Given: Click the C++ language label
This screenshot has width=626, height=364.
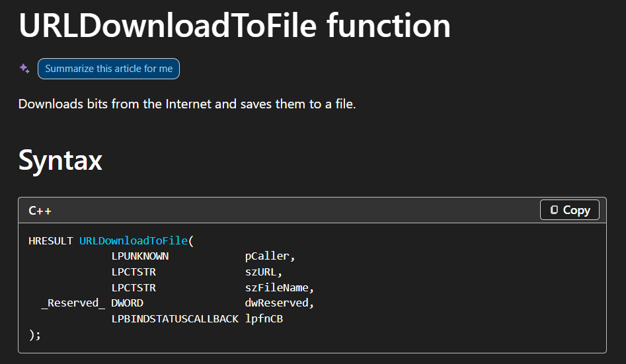Looking at the screenshot, I should point(40,211).
